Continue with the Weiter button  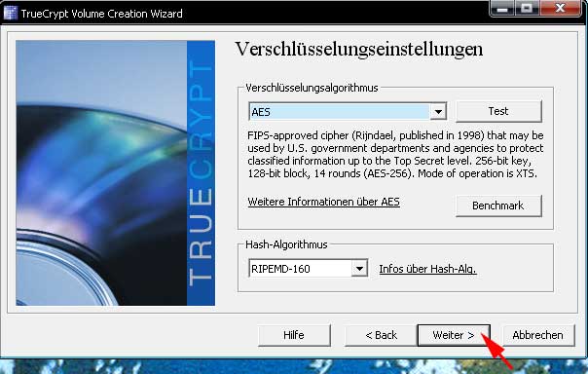pyautogui.click(x=454, y=335)
